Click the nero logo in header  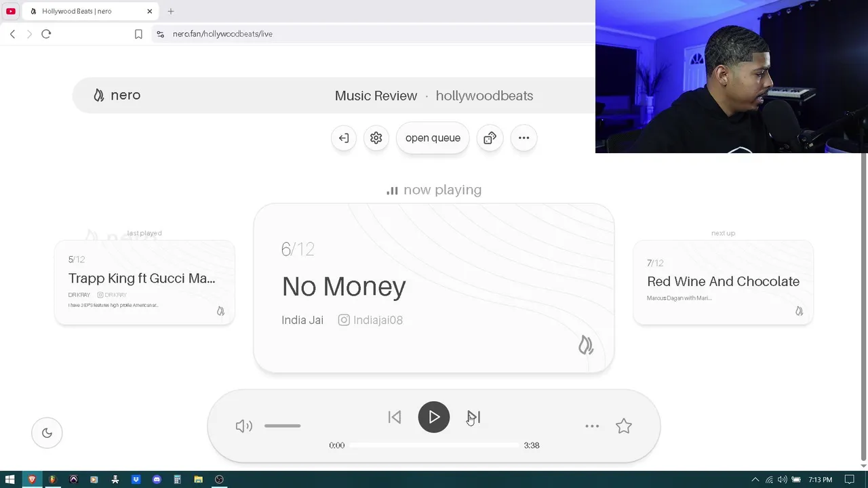pyautogui.click(x=117, y=96)
